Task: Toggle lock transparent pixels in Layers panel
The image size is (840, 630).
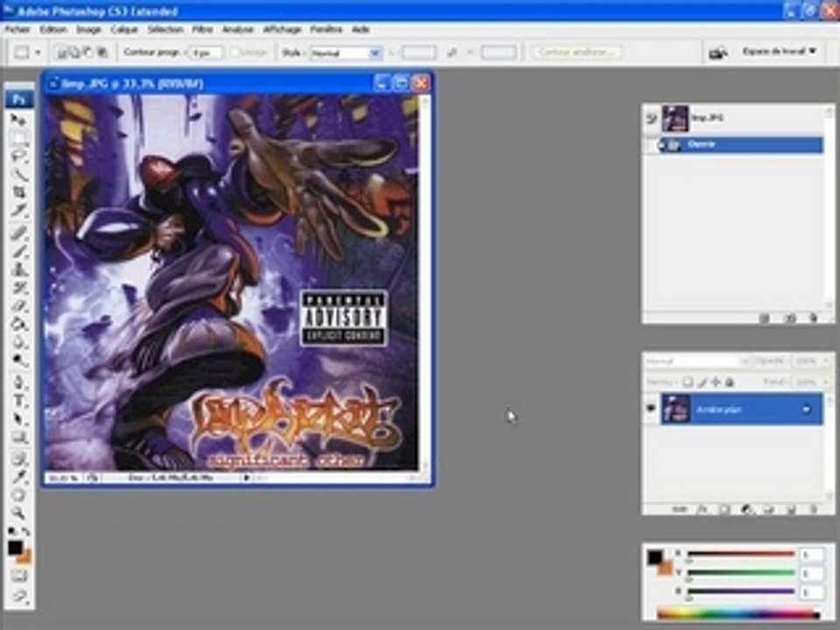Action: [688, 382]
